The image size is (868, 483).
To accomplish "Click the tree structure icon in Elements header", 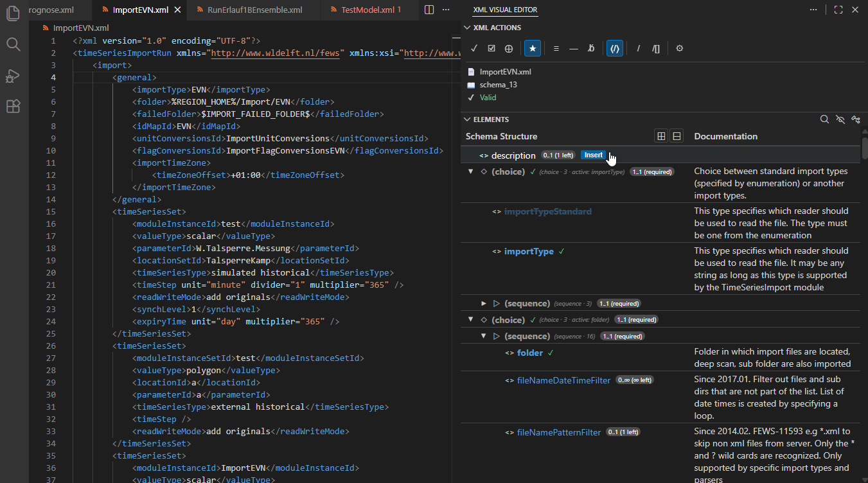I will tap(856, 119).
